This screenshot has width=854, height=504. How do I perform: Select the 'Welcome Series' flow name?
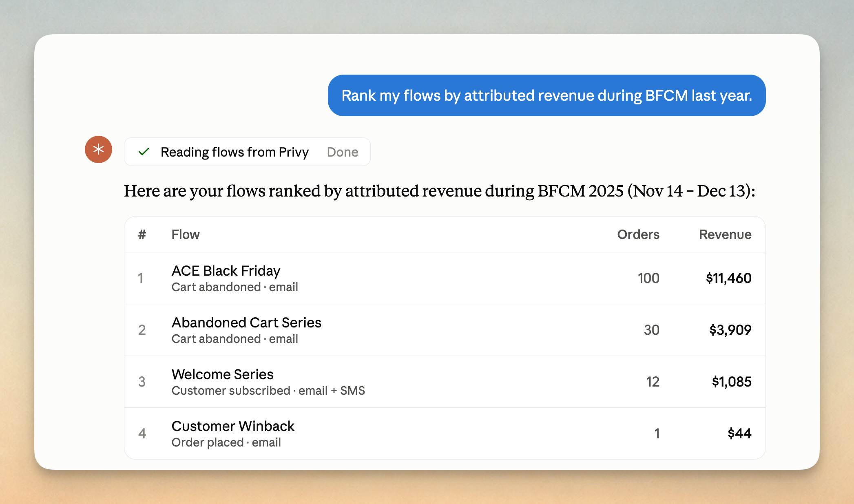[x=222, y=374]
